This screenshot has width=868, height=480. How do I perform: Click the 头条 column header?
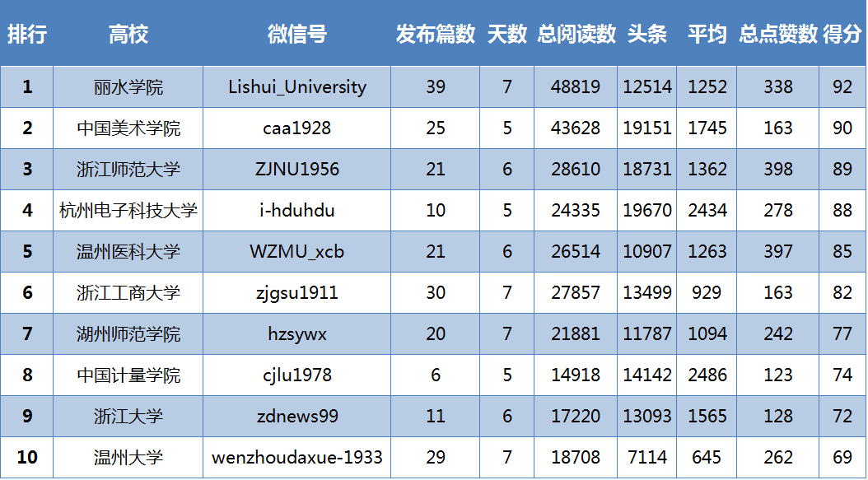click(647, 35)
